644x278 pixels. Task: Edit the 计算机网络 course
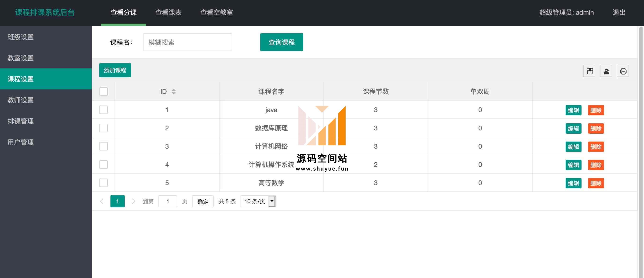pyautogui.click(x=573, y=147)
